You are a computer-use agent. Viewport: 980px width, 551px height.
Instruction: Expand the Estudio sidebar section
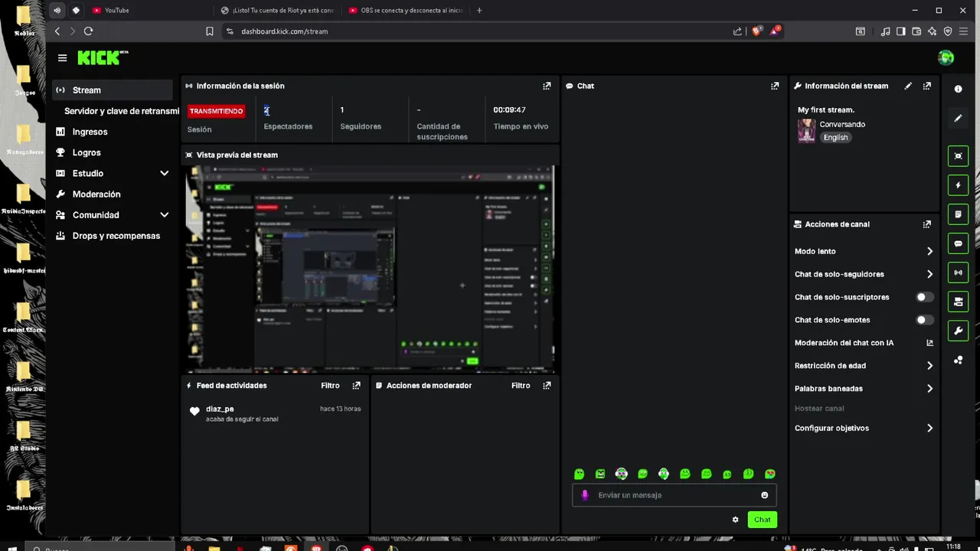coord(164,174)
